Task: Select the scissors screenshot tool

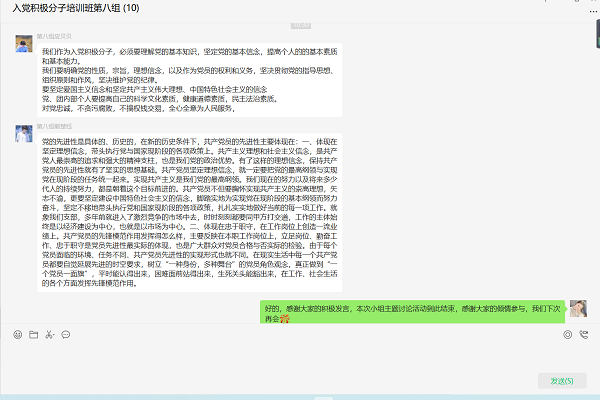Action: click(49, 335)
